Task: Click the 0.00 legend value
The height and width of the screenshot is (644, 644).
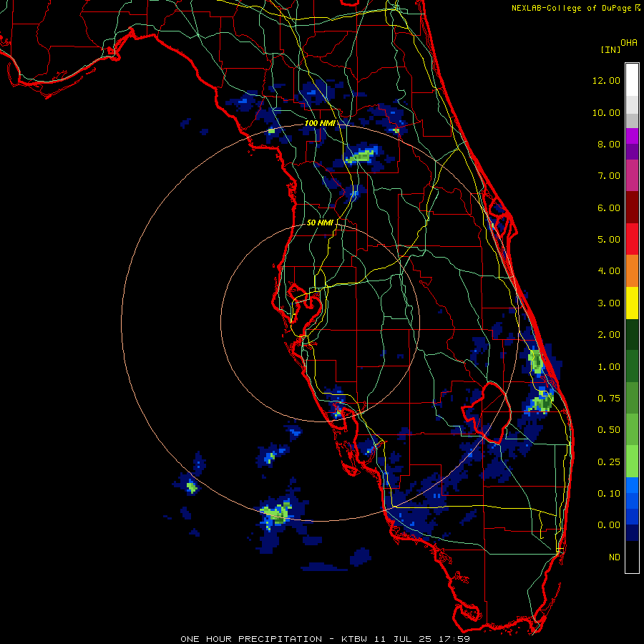Action: click(x=609, y=525)
